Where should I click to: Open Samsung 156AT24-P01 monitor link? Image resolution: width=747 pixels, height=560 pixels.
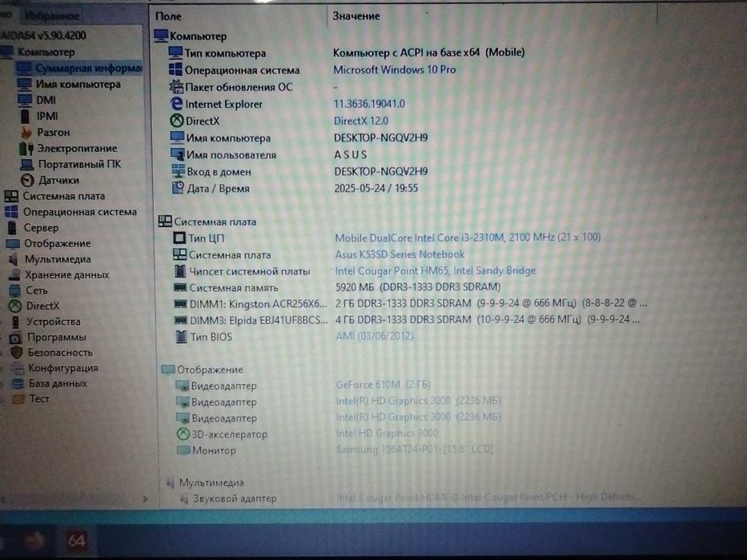pos(415,449)
